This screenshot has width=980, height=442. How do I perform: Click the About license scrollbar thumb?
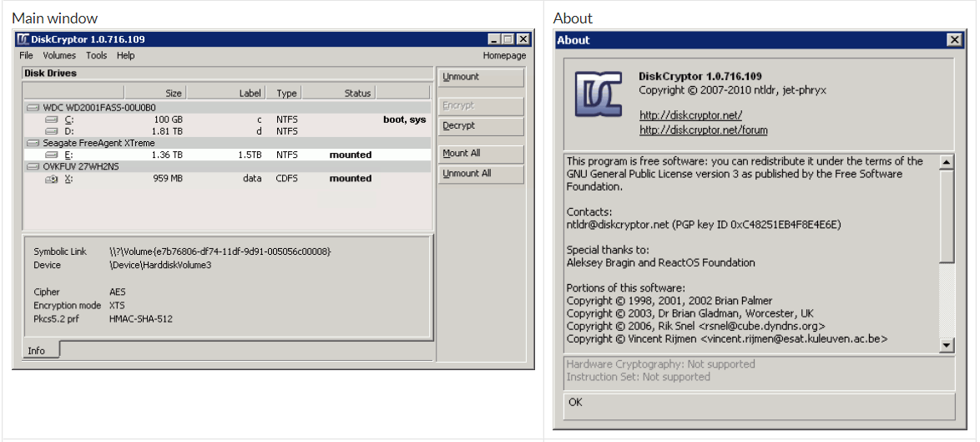[947, 216]
